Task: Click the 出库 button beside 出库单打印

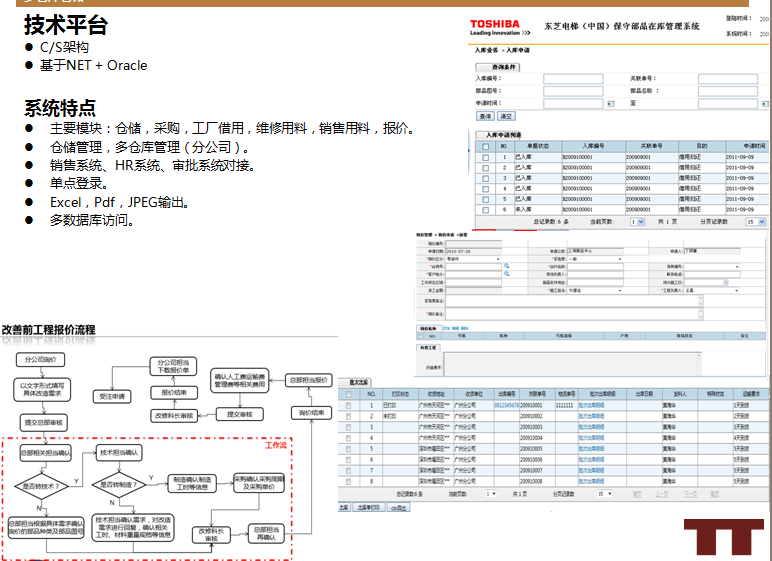Action: pos(344,508)
